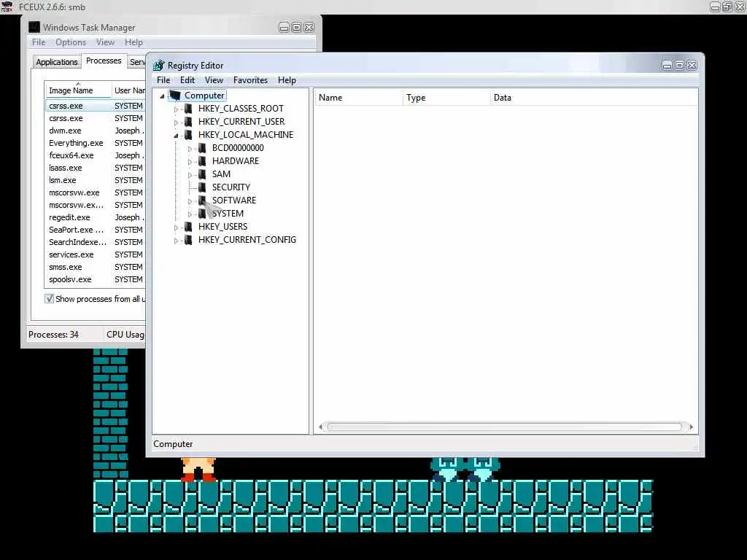Click the HKEY_USERS folder icon
Screen dimensions: 747x560
point(189,227)
